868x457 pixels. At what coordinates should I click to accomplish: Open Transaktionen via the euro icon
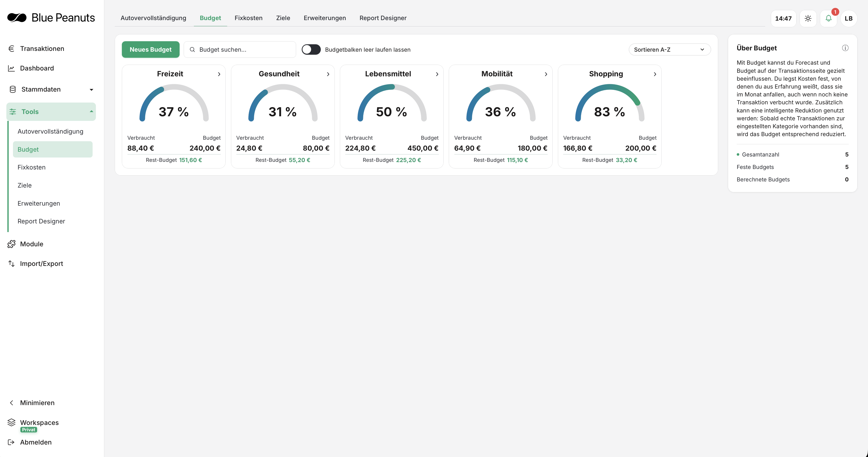pos(11,49)
